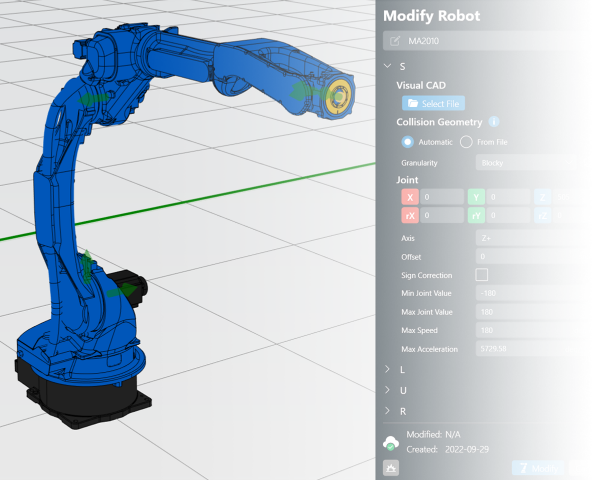Expand the R joint section

(387, 410)
